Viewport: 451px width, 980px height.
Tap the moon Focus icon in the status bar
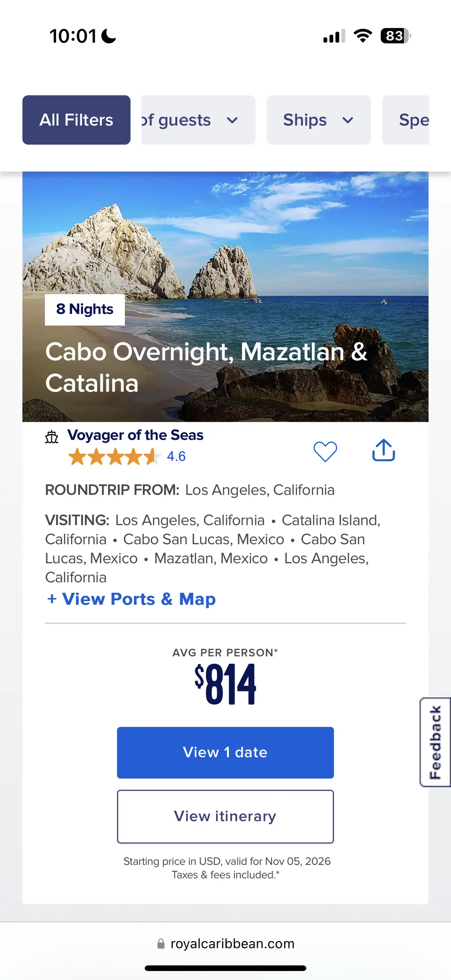[109, 36]
